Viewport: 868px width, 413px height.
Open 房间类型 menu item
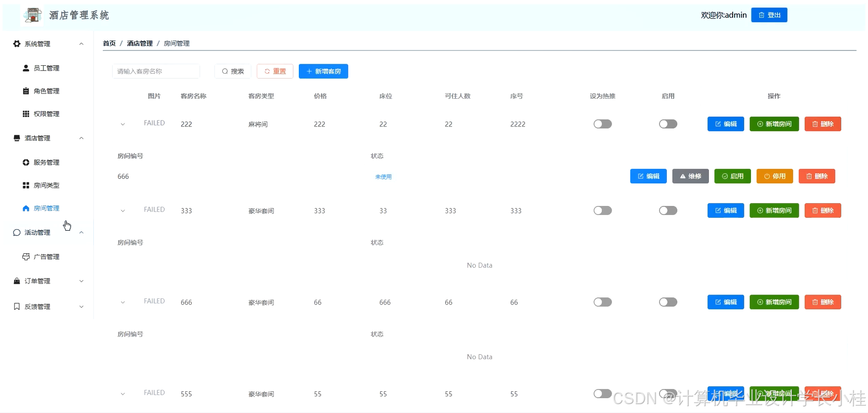[47, 185]
